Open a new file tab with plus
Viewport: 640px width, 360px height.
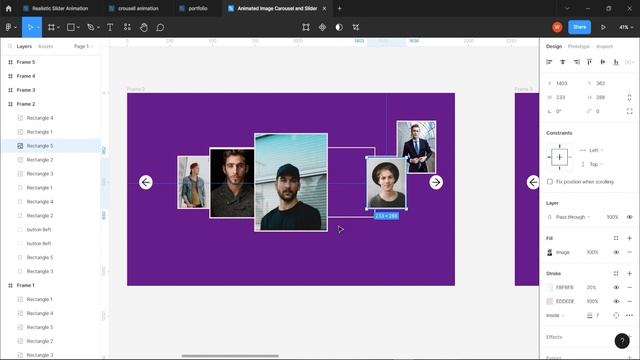(340, 8)
